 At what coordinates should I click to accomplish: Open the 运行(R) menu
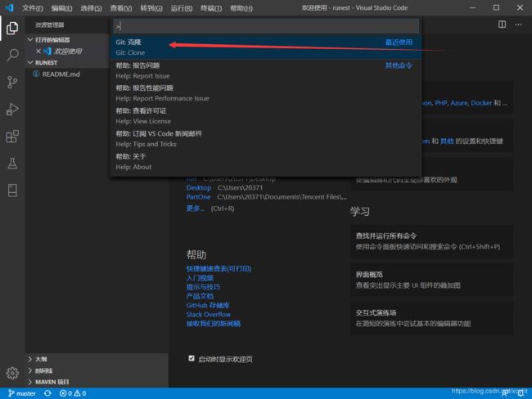pyautogui.click(x=181, y=8)
